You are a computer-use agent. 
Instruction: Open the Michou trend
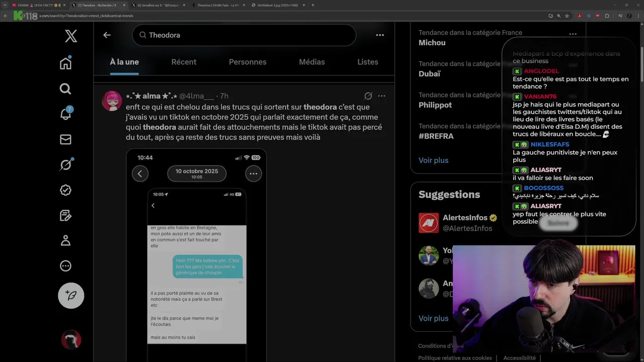[x=432, y=43]
